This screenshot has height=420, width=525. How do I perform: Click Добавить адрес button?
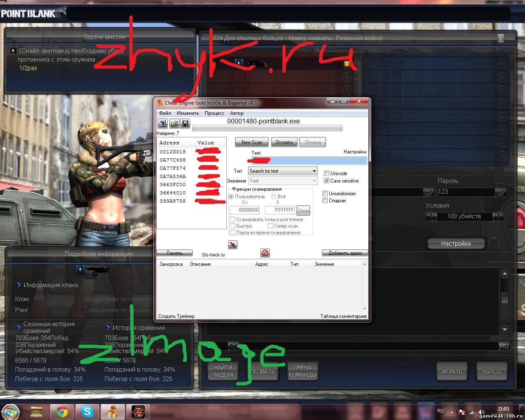pyautogui.click(x=345, y=253)
